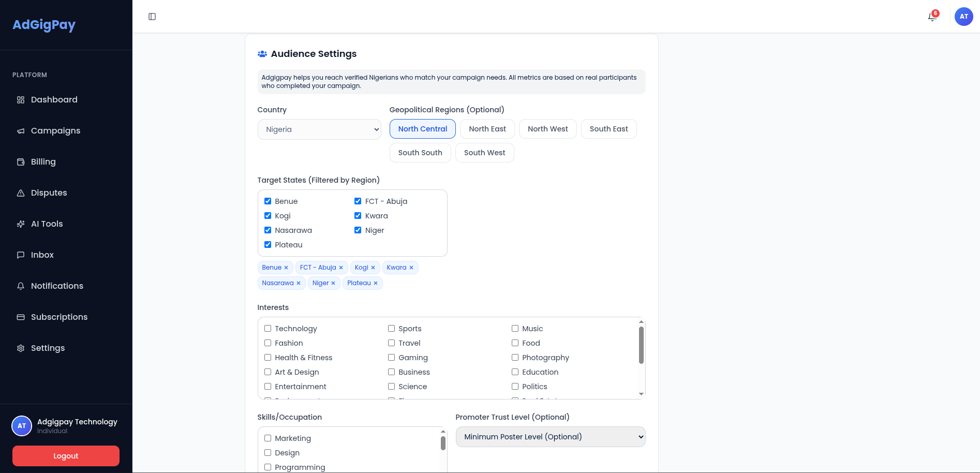980x473 pixels.
Task: Click the Skills/Occupation list scrollbar
Action: [x=443, y=444]
